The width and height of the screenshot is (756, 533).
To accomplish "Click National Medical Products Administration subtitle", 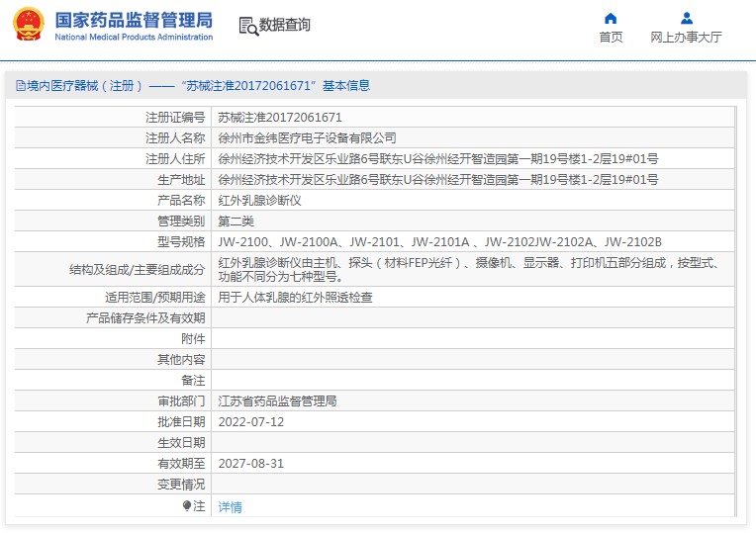I will [134, 37].
